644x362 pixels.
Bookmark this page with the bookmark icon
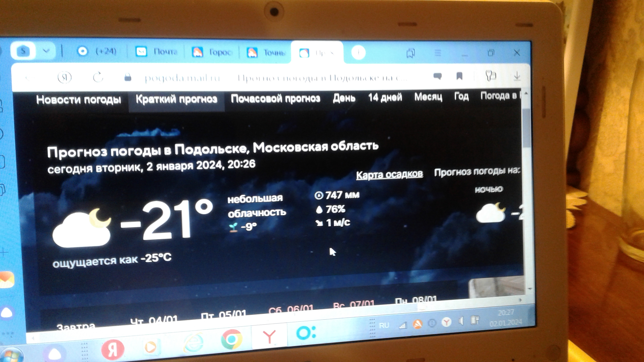(459, 76)
